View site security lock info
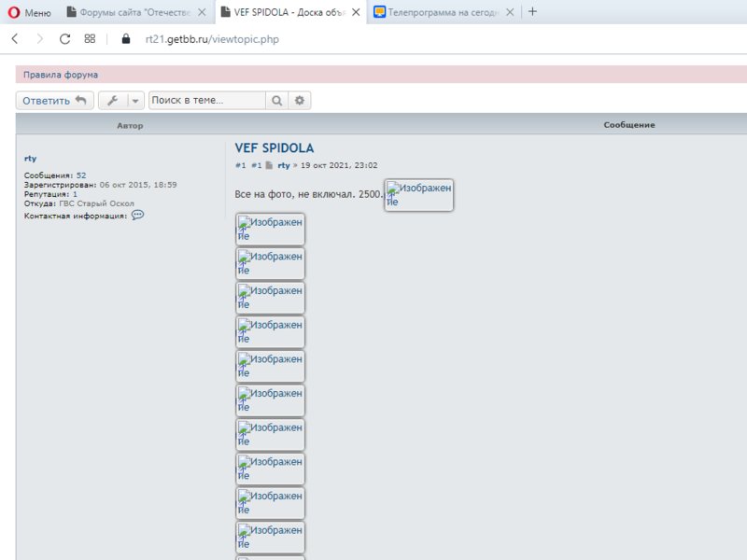The width and height of the screenshot is (747, 560). coord(126,39)
